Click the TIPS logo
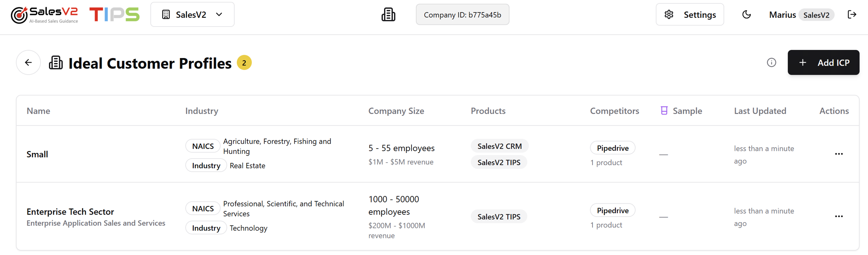 pos(115,15)
